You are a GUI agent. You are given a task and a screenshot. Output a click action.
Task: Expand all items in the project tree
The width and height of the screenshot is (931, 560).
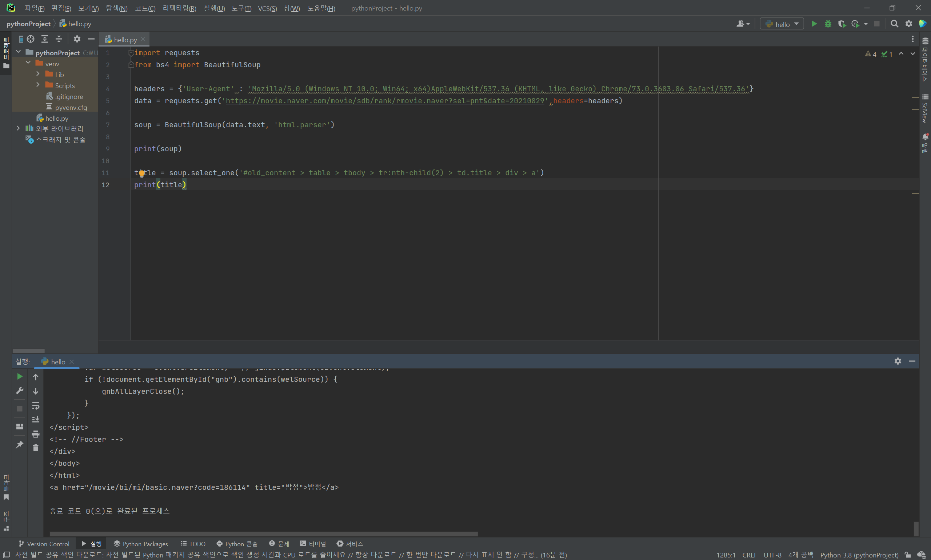(44, 39)
